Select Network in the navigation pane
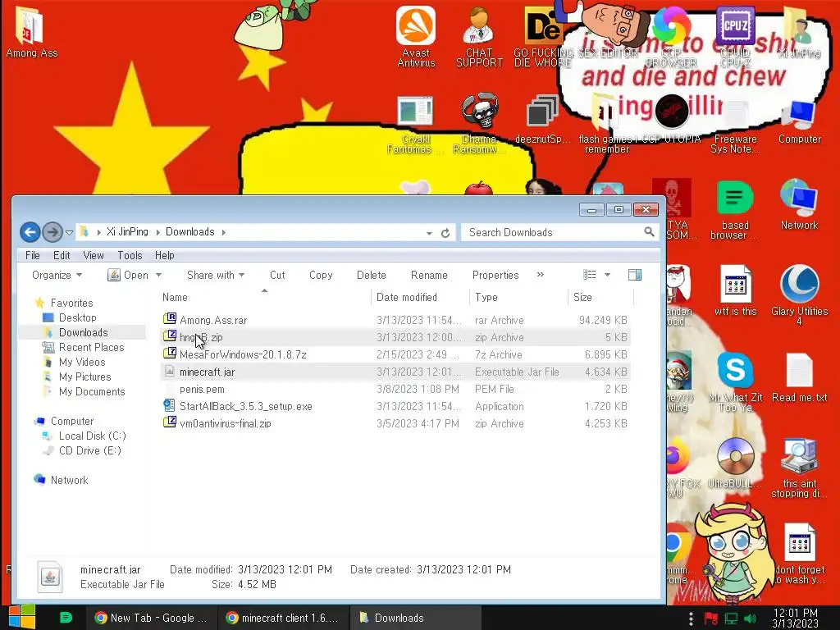 coord(69,480)
